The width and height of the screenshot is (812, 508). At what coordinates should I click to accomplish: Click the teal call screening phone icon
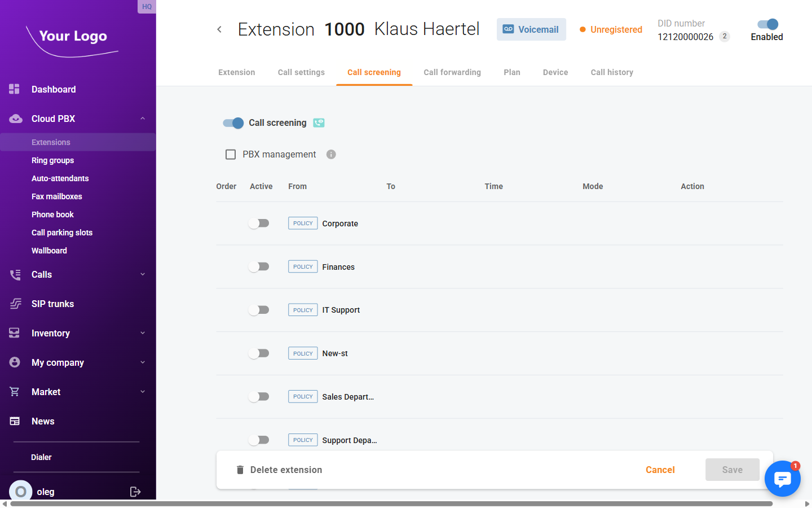[319, 123]
